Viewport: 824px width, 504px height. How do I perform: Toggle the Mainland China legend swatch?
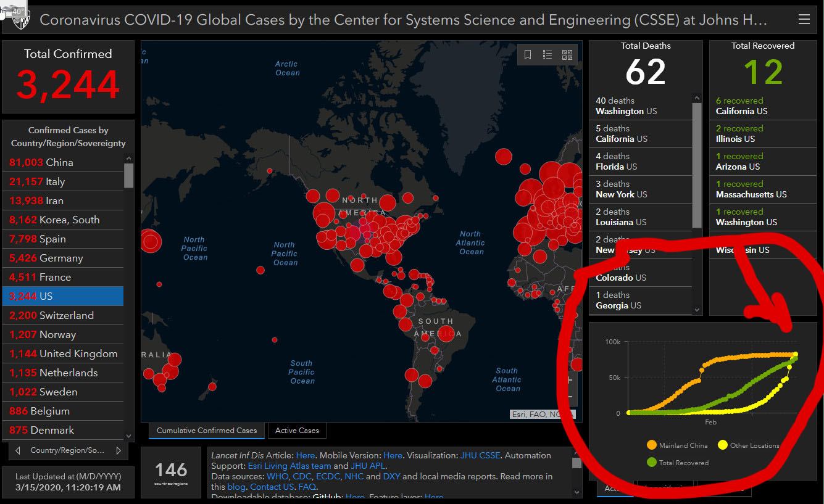click(x=651, y=445)
